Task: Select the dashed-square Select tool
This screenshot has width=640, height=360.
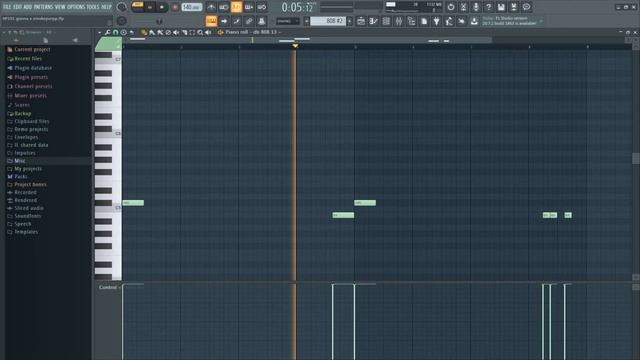Action: pos(192,32)
